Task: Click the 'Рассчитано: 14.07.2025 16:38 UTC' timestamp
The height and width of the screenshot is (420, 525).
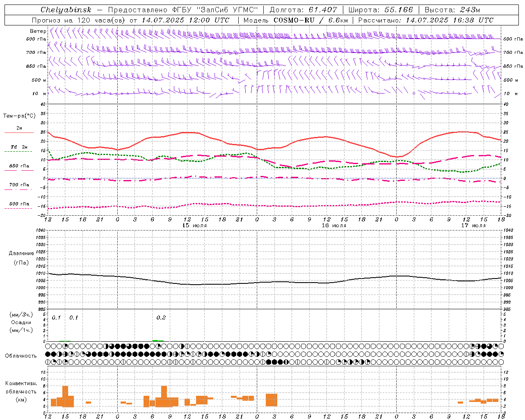Action: [x=426, y=20]
